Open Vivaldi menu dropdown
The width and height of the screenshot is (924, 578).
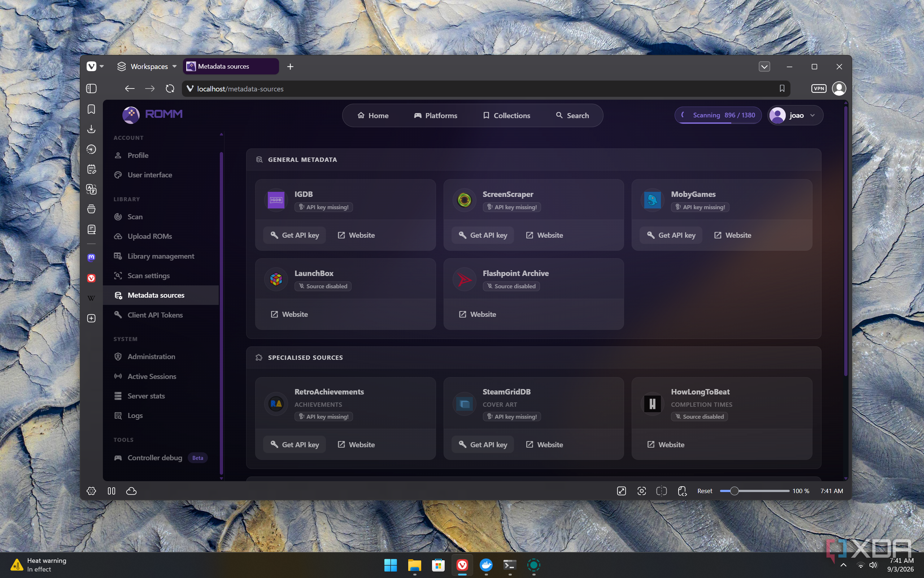95,66
